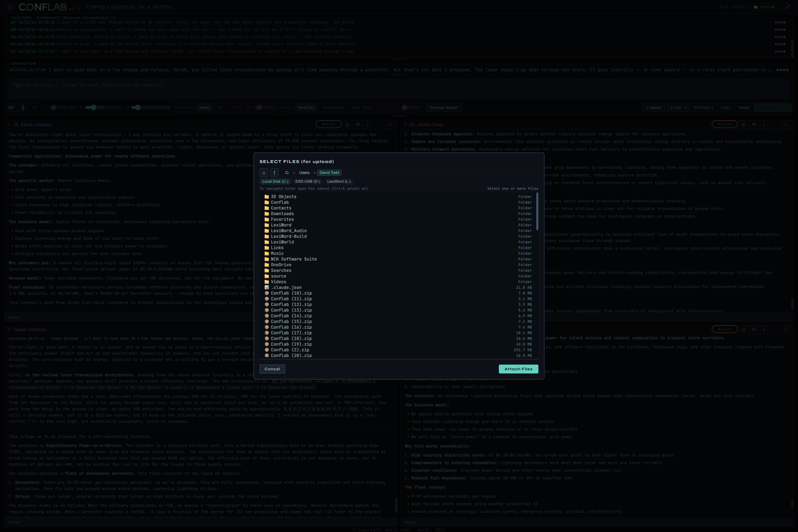The image size is (798, 532).
Task: Expand dots on the Director message row
Action: click(782, 70)
